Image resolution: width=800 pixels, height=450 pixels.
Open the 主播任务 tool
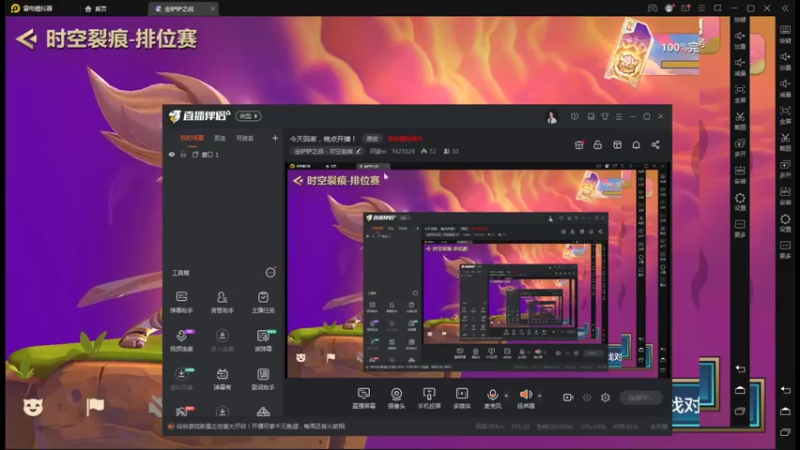coord(263,302)
